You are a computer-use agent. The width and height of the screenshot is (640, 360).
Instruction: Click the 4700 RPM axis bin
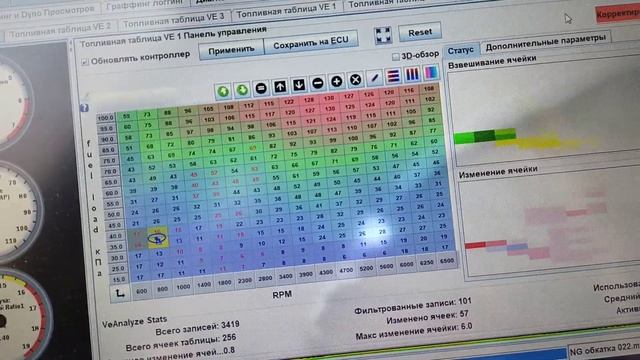point(346,270)
